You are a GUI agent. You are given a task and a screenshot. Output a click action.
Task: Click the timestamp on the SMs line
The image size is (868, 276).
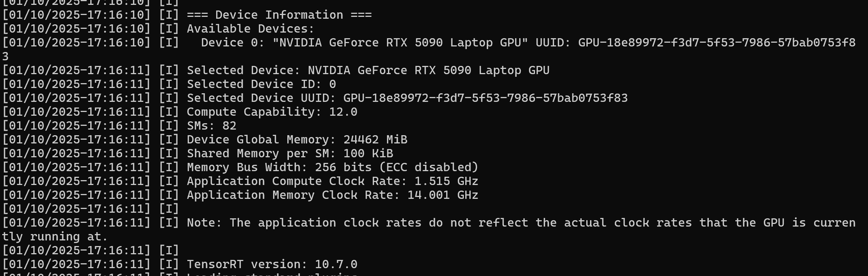76,126
